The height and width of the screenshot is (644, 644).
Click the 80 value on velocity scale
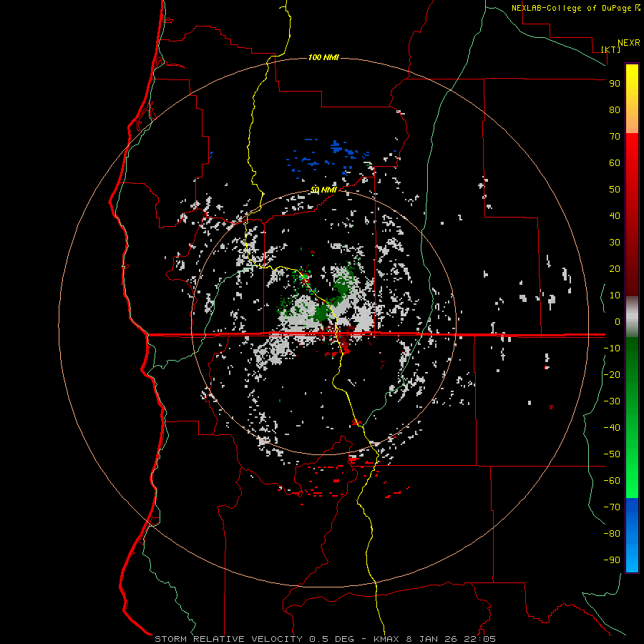(615, 110)
